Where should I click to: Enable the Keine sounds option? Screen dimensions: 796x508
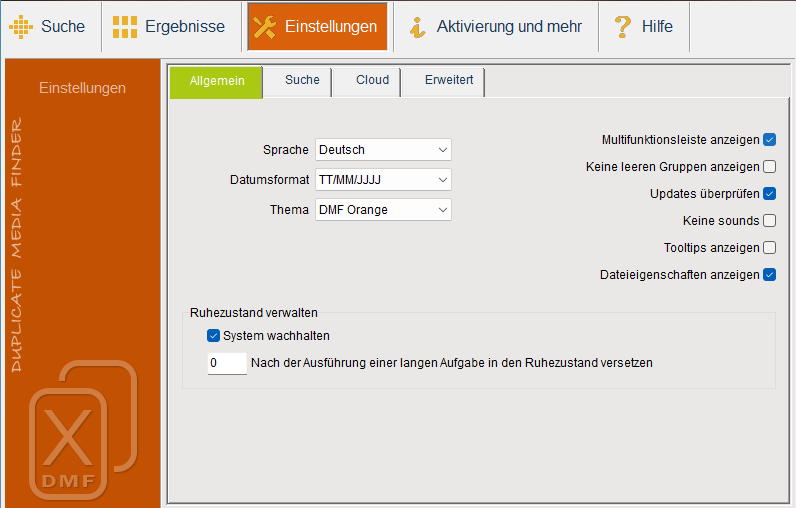769,221
